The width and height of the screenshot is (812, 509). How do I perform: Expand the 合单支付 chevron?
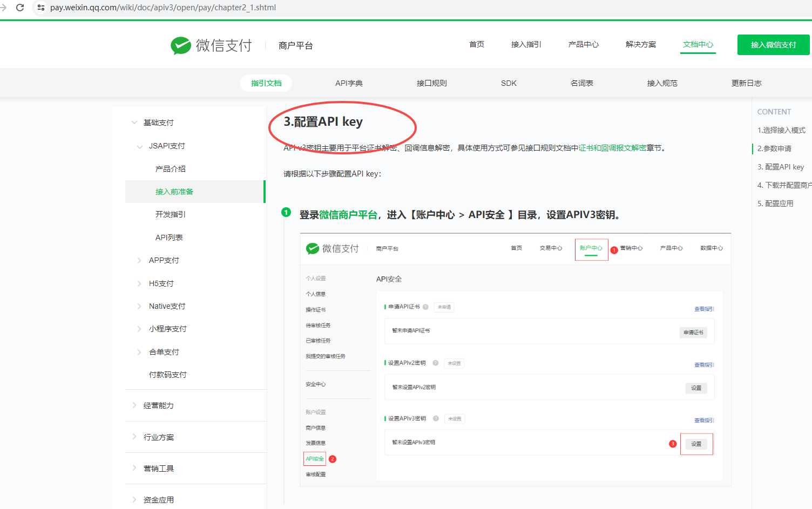pos(140,351)
